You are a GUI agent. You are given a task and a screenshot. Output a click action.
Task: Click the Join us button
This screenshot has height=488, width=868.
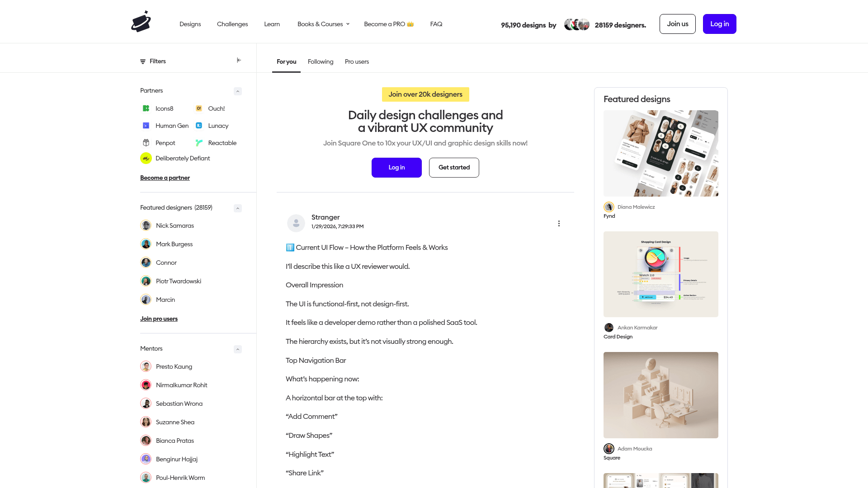tap(678, 24)
